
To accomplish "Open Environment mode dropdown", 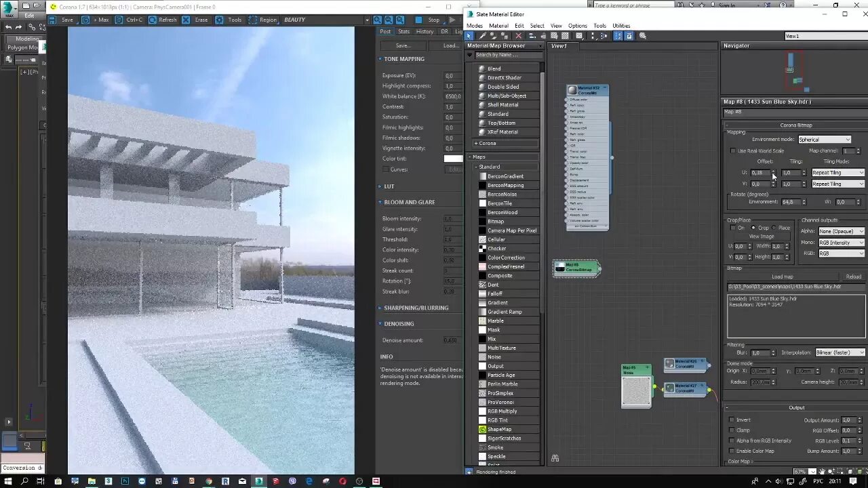I will 824,140.
